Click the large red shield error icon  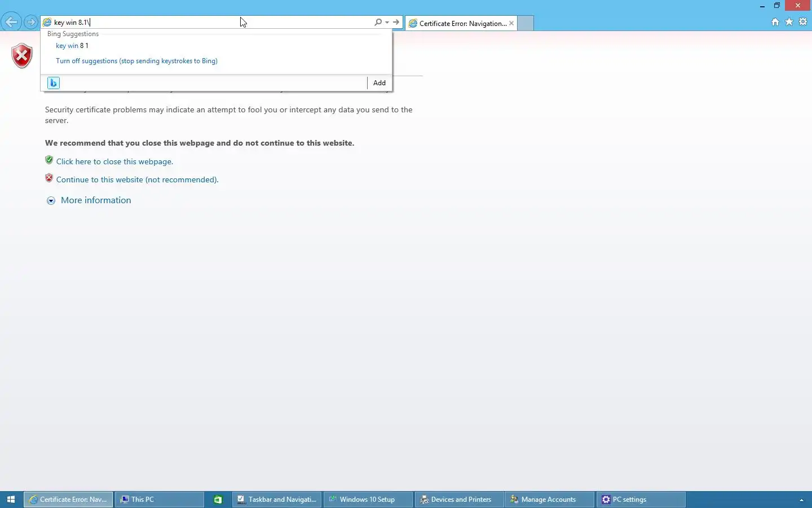[x=22, y=56]
